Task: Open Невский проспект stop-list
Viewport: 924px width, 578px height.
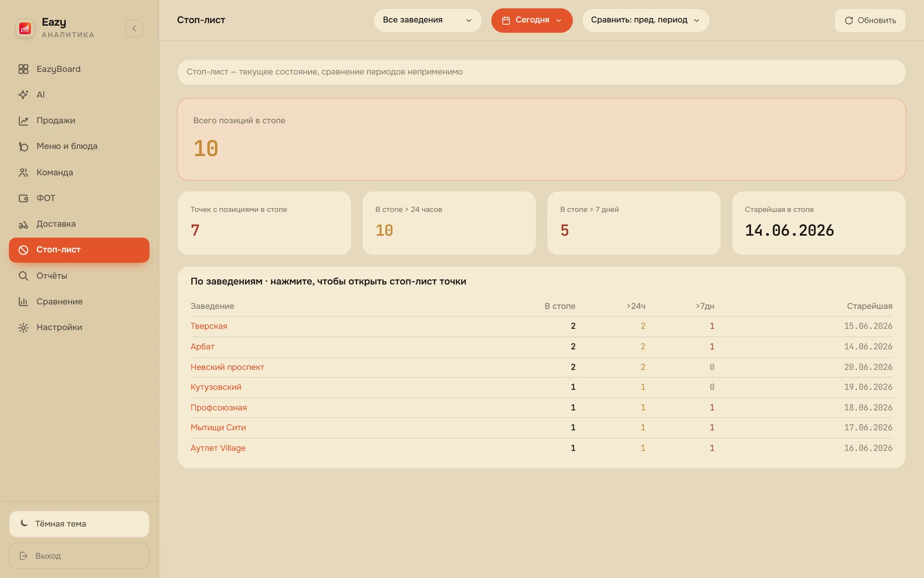Action: coord(227,367)
